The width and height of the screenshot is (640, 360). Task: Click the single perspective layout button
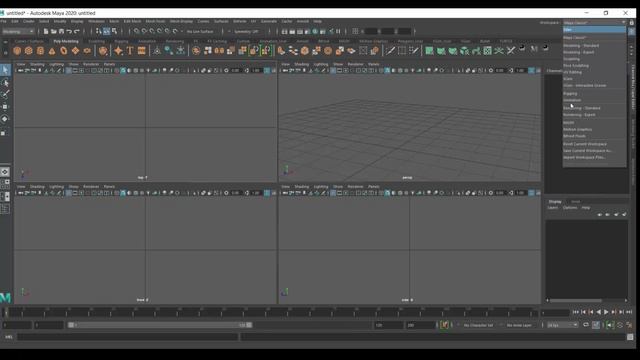click(x=5, y=172)
